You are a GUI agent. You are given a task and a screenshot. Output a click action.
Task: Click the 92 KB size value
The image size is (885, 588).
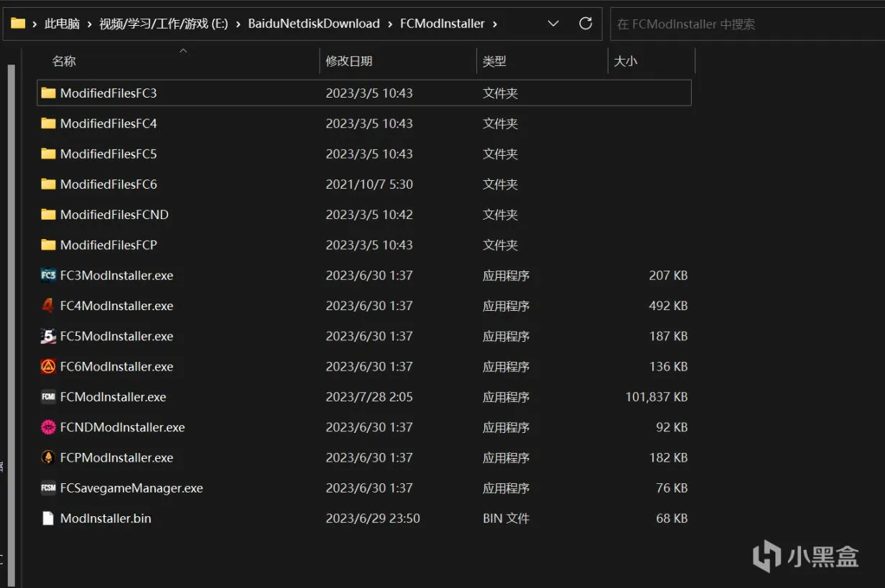(672, 427)
